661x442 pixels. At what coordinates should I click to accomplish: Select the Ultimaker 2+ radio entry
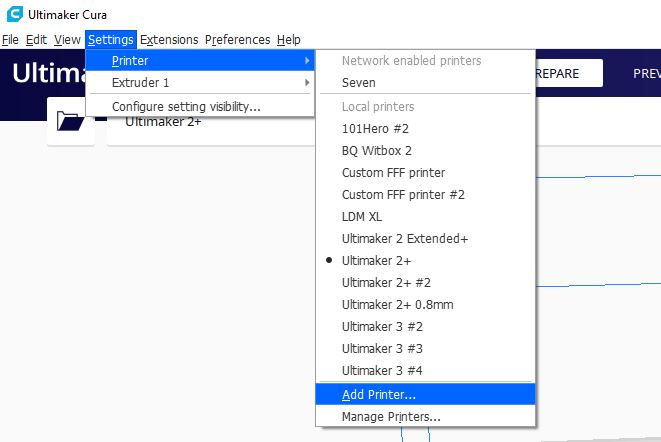coord(371,261)
